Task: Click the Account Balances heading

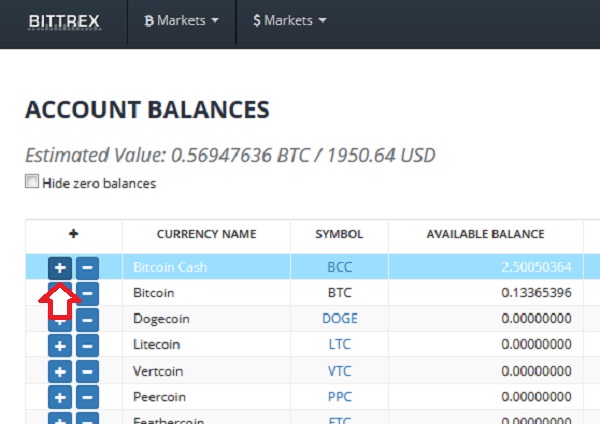Action: click(x=147, y=109)
